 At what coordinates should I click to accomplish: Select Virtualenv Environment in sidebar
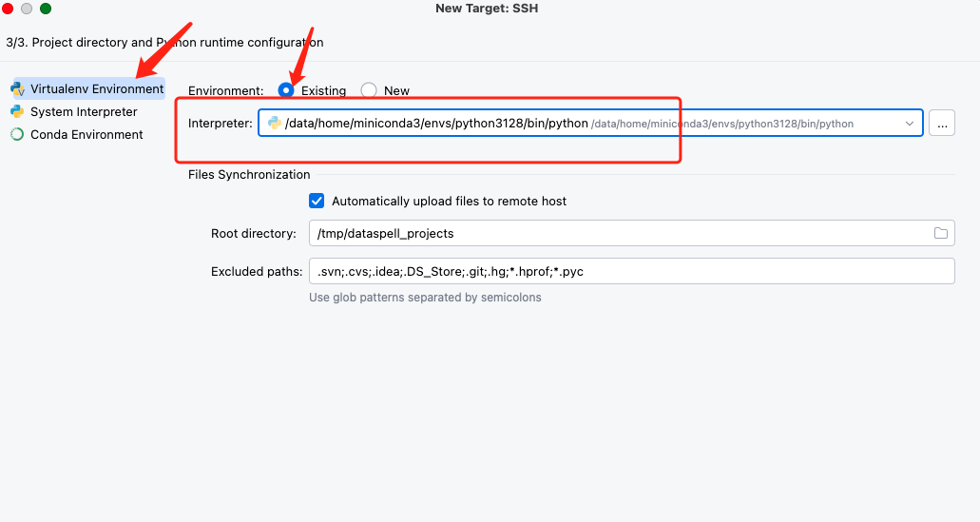click(88, 88)
